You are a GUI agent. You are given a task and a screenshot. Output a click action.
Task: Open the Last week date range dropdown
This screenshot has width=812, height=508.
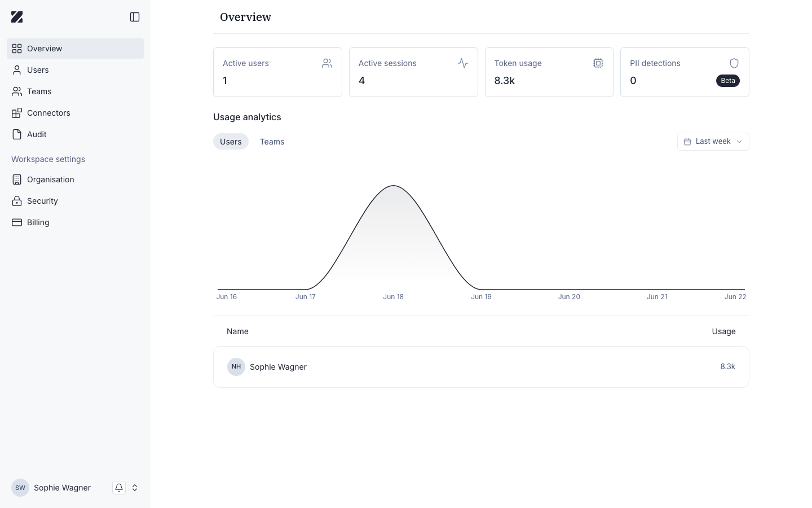(x=713, y=142)
